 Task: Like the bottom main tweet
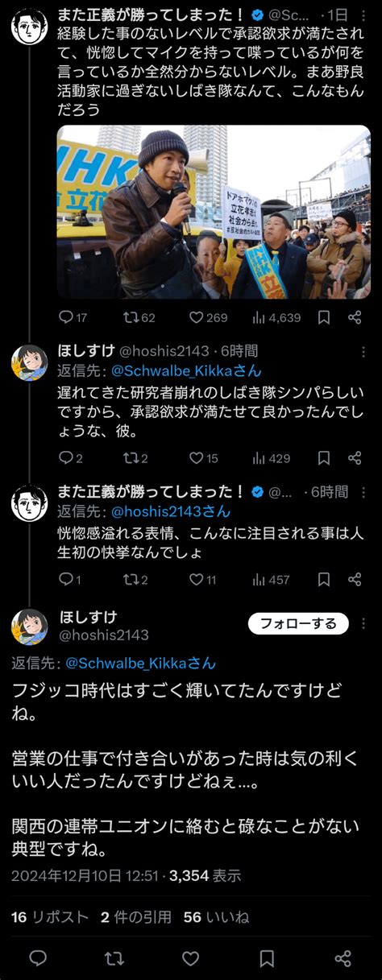point(190,958)
